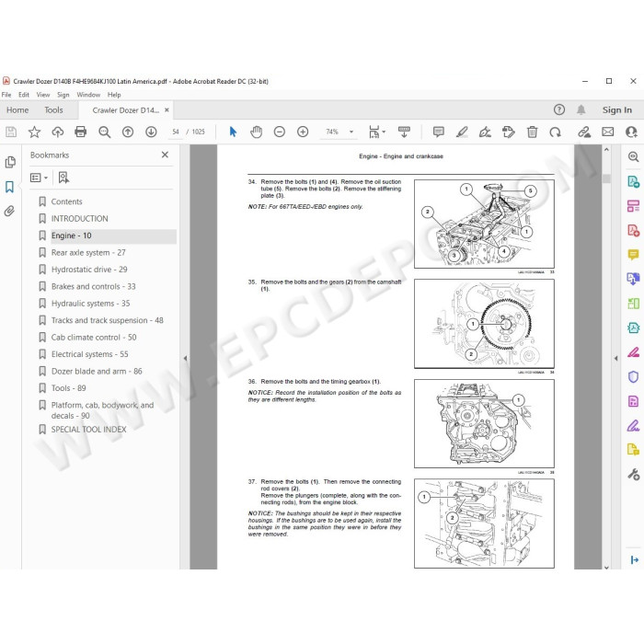Screen dimensions: 644x644
Task: Go to next page arrow
Action: 151,132
